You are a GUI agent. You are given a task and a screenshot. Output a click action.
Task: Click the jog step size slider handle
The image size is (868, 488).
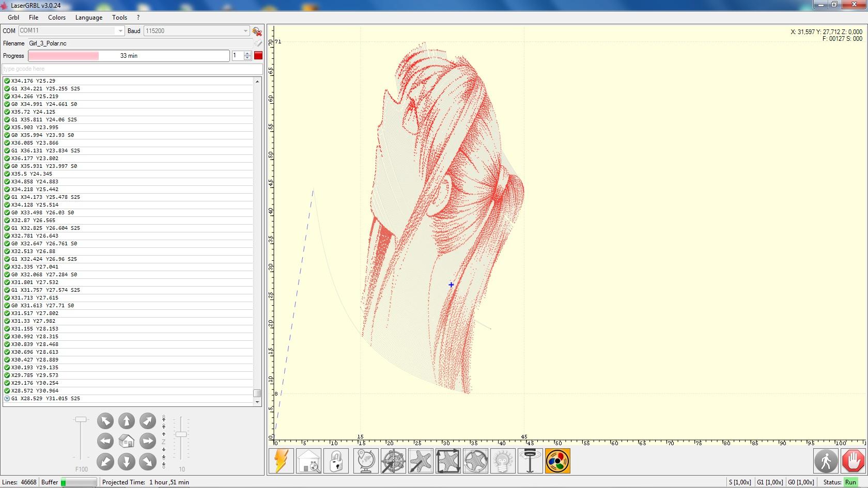[181, 434]
